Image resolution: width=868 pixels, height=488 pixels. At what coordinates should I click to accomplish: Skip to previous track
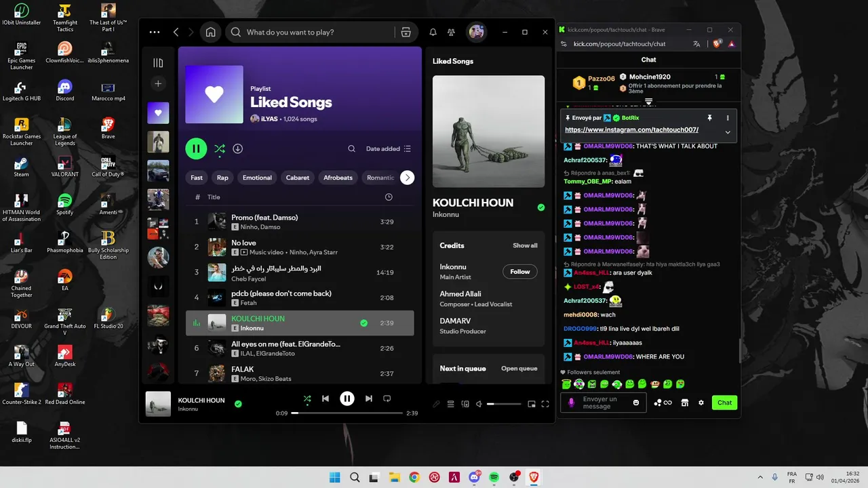[x=325, y=399]
